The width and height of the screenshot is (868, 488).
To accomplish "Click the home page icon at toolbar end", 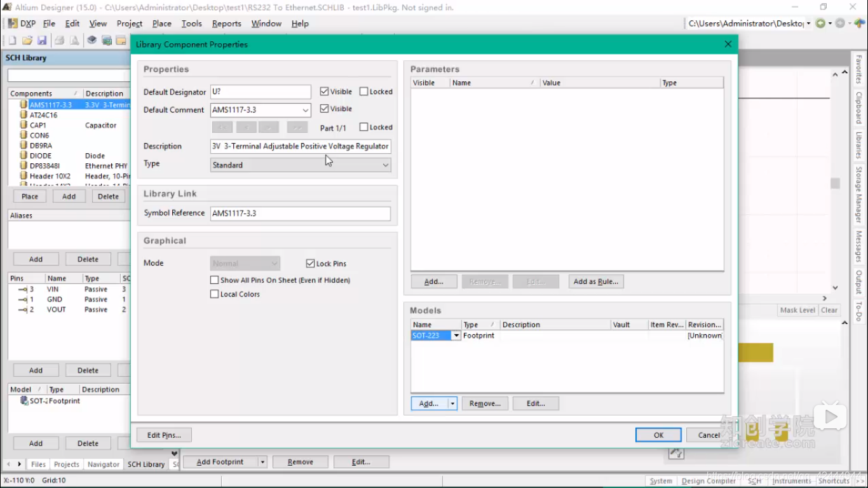I will pos(860,24).
